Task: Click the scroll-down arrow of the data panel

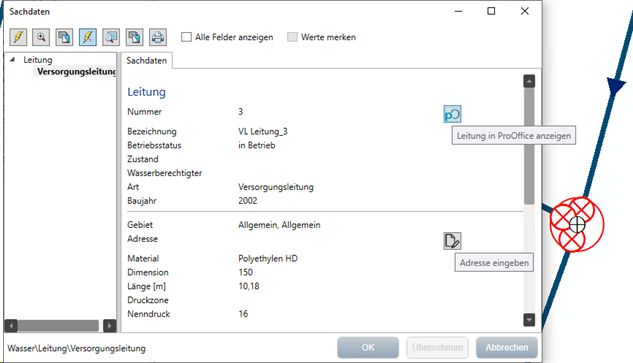Action: point(529,320)
